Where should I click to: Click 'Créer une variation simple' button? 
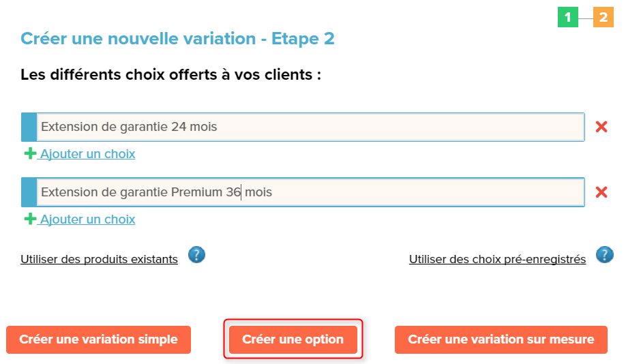(x=98, y=339)
